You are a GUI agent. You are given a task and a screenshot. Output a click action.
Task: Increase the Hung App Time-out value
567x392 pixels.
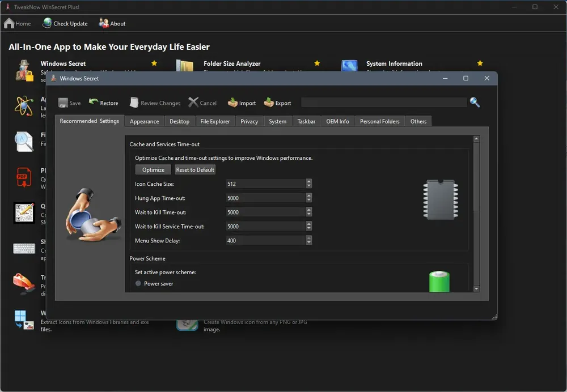pyautogui.click(x=309, y=195)
